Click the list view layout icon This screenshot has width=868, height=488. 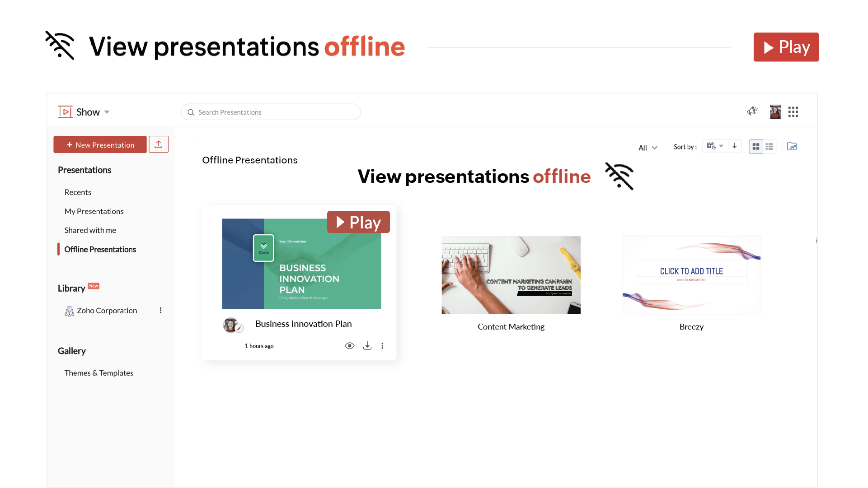pyautogui.click(x=769, y=146)
